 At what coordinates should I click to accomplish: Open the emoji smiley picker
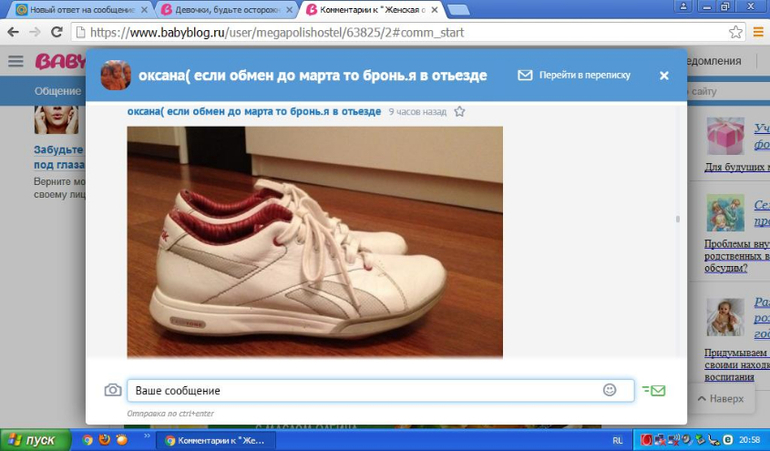point(609,390)
